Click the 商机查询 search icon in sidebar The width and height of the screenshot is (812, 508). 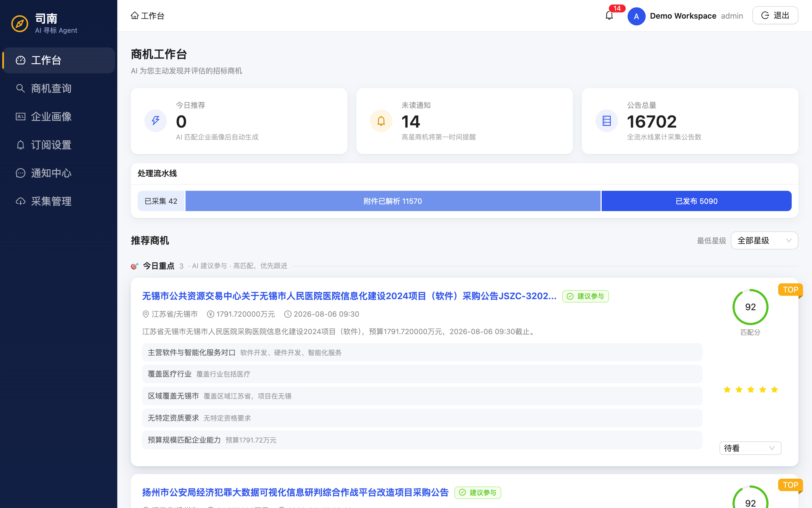tap(21, 88)
